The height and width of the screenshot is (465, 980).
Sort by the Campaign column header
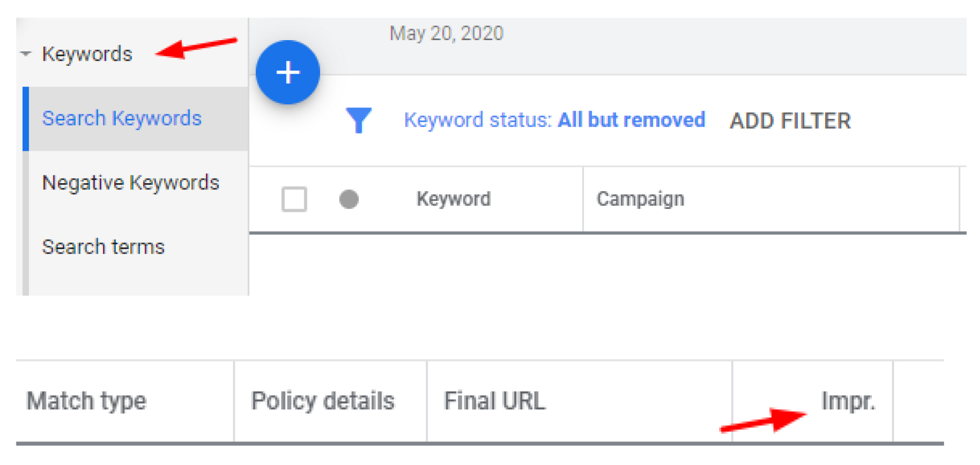(640, 199)
